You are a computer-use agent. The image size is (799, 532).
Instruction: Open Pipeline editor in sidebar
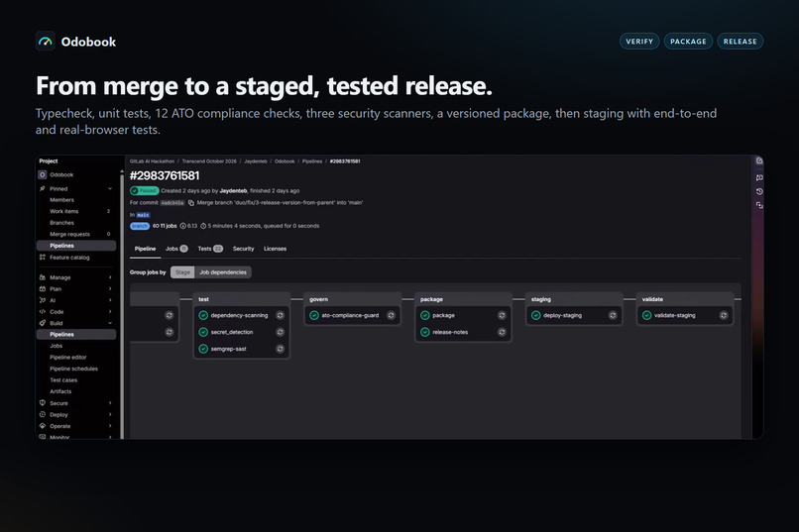click(x=68, y=357)
